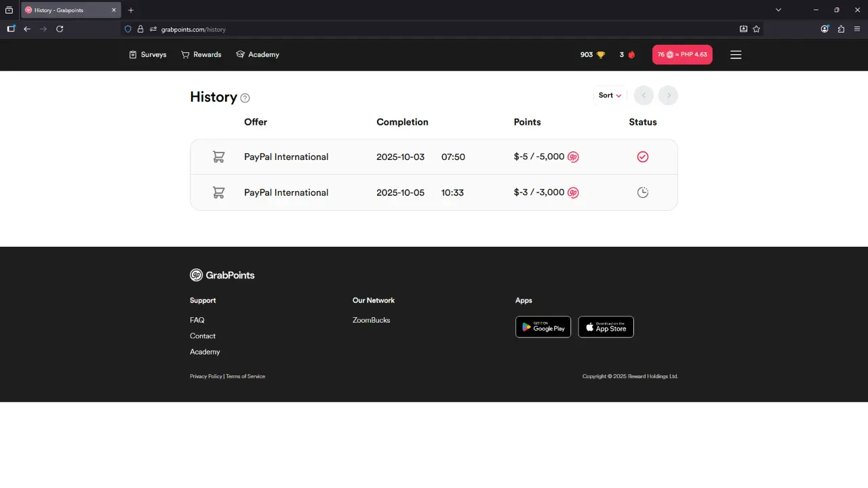The height and width of the screenshot is (488, 868).
Task: Click the trophy icon next to 903
Action: coord(601,55)
